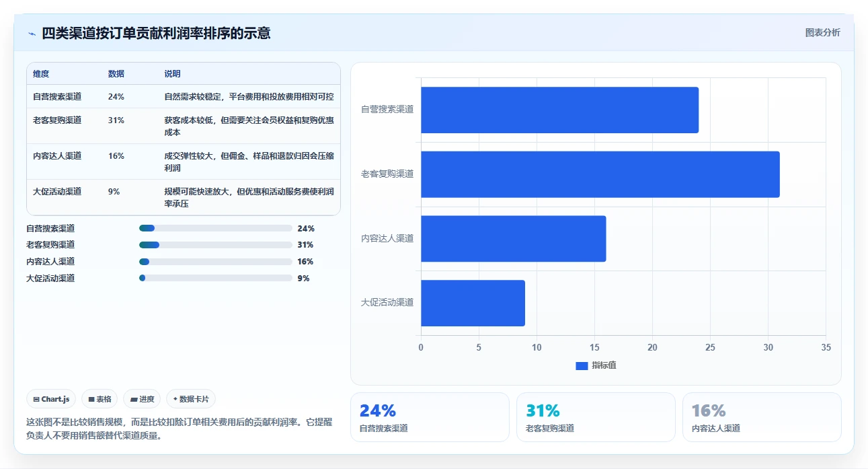Click the Chart.js tag chip
The image size is (868, 469).
[52, 399]
